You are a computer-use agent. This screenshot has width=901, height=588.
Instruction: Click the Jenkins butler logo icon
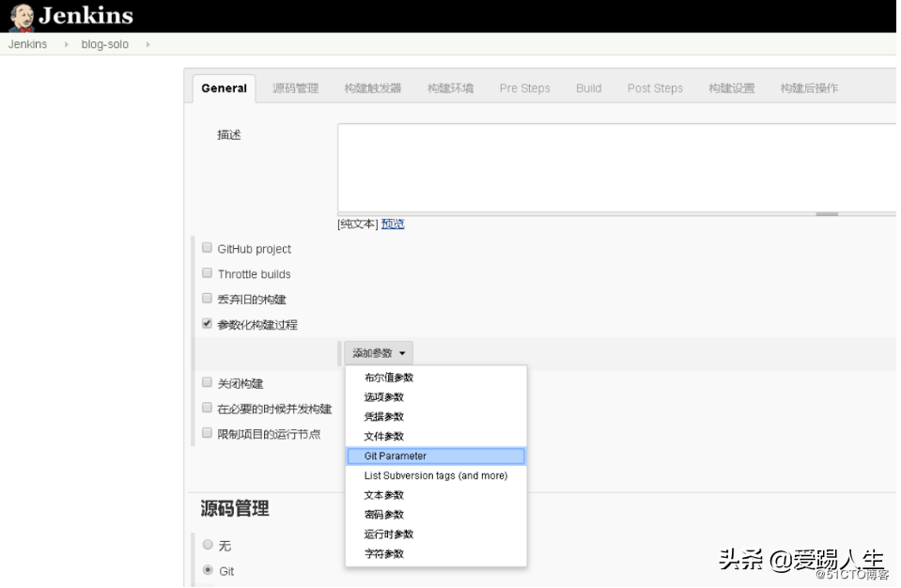[22, 17]
